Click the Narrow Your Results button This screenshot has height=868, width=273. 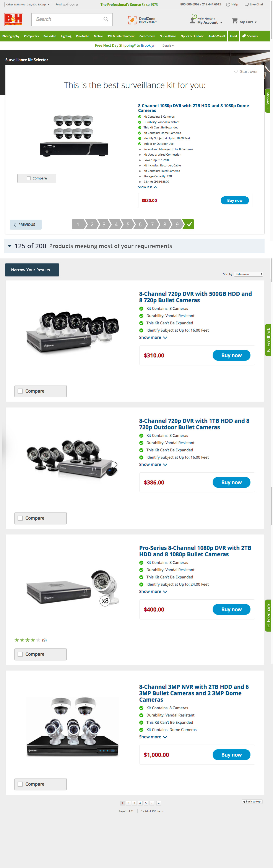tap(32, 270)
